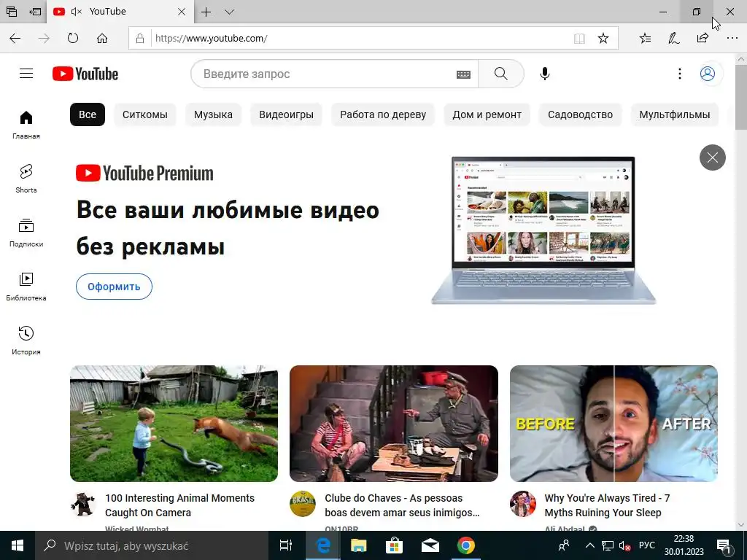Click the ON10BR channel avatar
Viewport: 747px width, 560px height.
click(303, 504)
